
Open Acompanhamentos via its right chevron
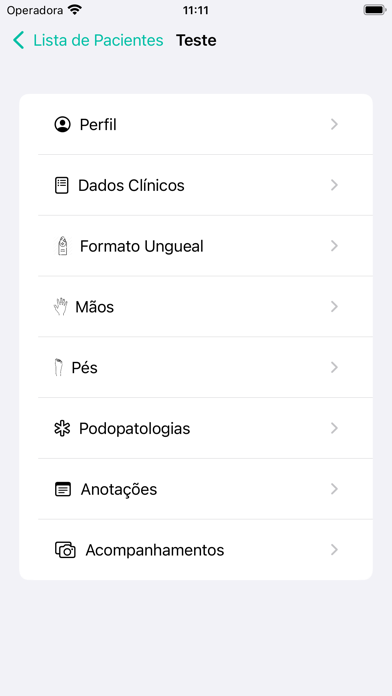(x=334, y=550)
